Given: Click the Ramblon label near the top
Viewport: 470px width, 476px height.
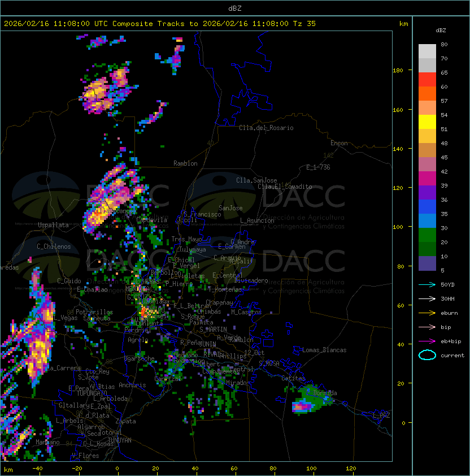Looking at the screenshot, I should tap(185, 163).
